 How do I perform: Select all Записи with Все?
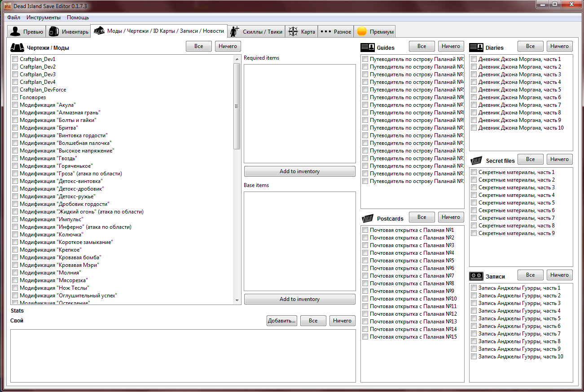point(530,275)
